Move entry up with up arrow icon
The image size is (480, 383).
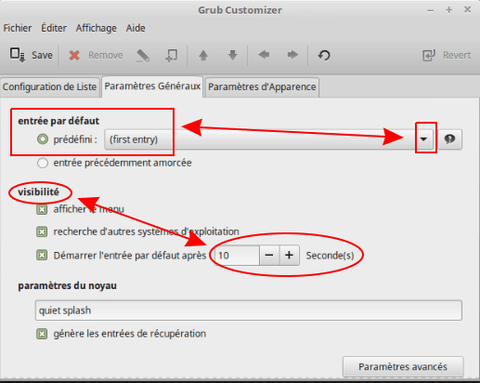tap(203, 55)
